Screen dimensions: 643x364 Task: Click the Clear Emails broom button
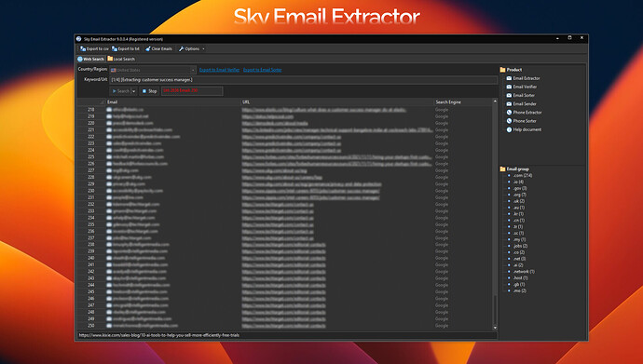coord(158,48)
